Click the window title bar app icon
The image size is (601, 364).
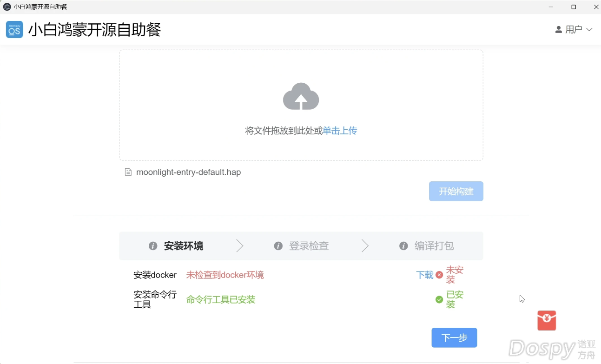point(7,7)
